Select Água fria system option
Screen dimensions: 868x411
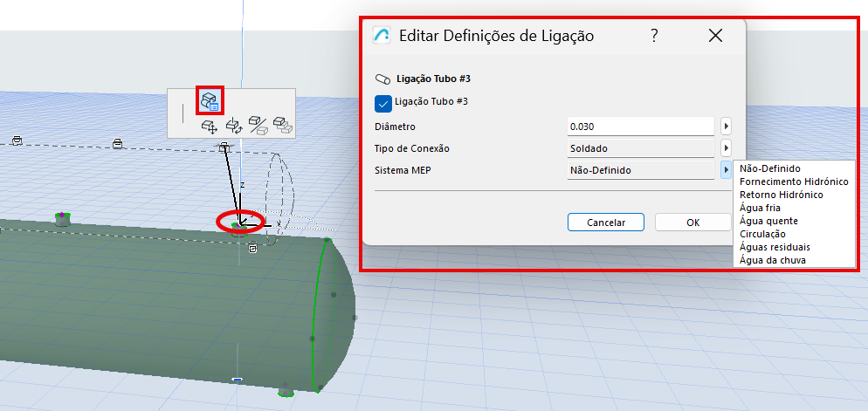pyautogui.click(x=760, y=208)
